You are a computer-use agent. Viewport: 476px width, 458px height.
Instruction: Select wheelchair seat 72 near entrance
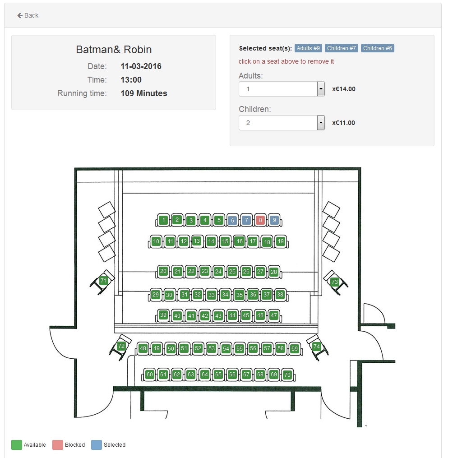pyautogui.click(x=121, y=346)
